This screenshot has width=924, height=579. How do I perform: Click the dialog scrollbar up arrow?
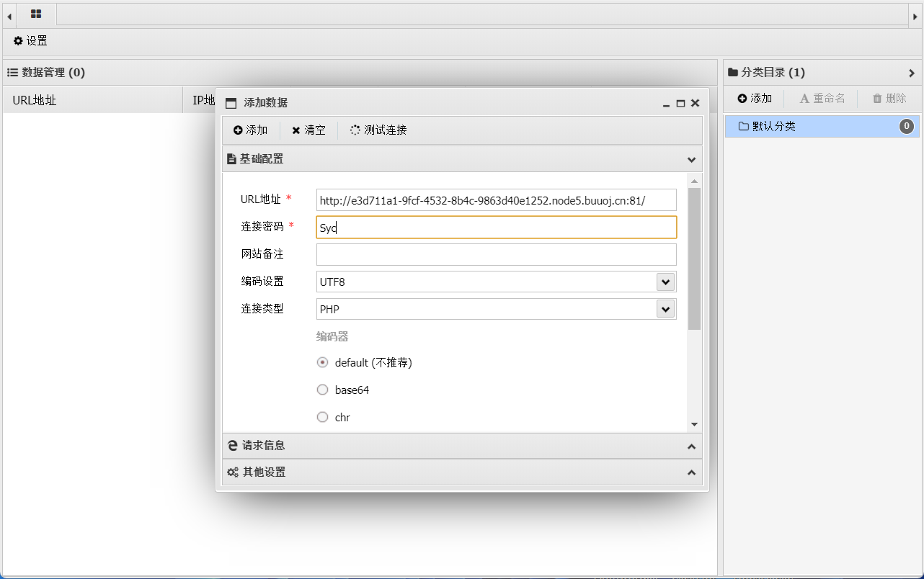coord(694,181)
